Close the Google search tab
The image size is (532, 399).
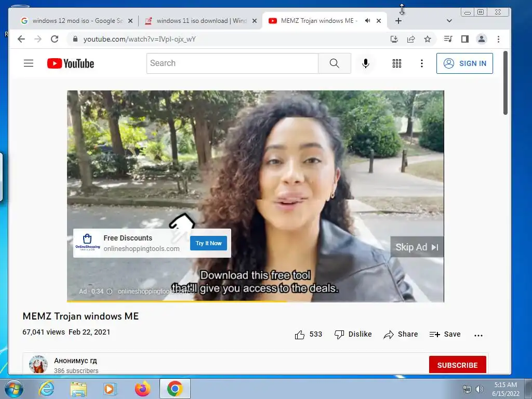(x=130, y=21)
